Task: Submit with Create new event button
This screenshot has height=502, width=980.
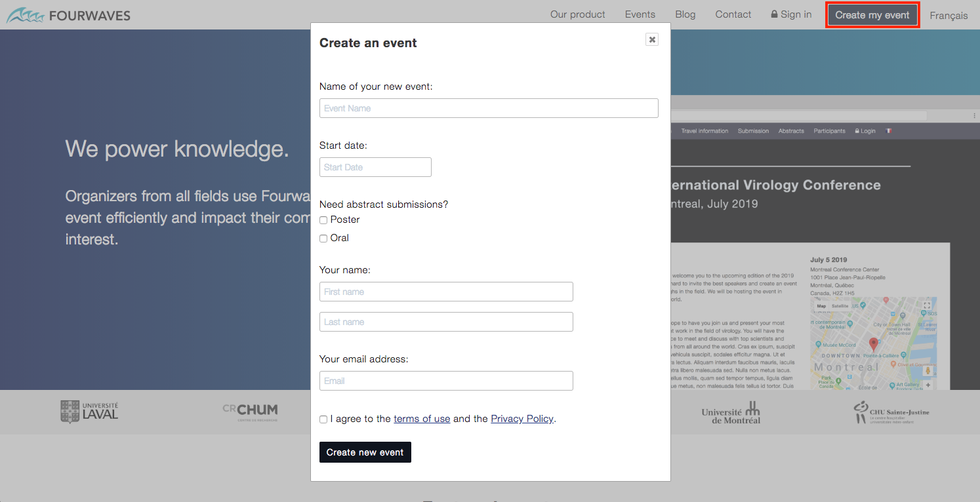Action: pos(365,452)
